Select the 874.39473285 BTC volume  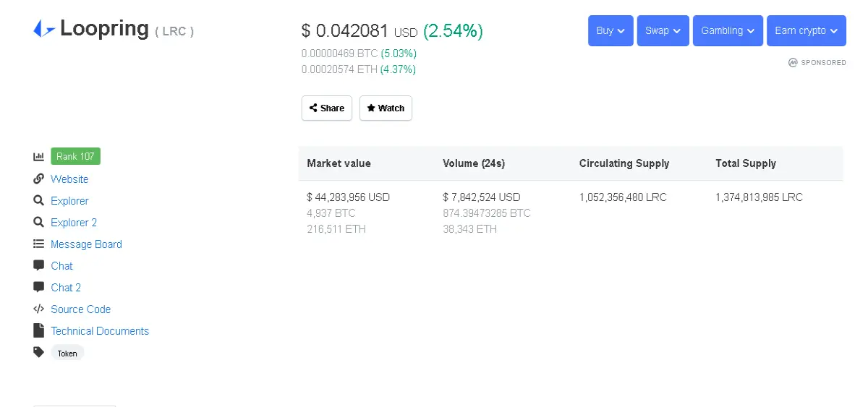[x=487, y=213]
